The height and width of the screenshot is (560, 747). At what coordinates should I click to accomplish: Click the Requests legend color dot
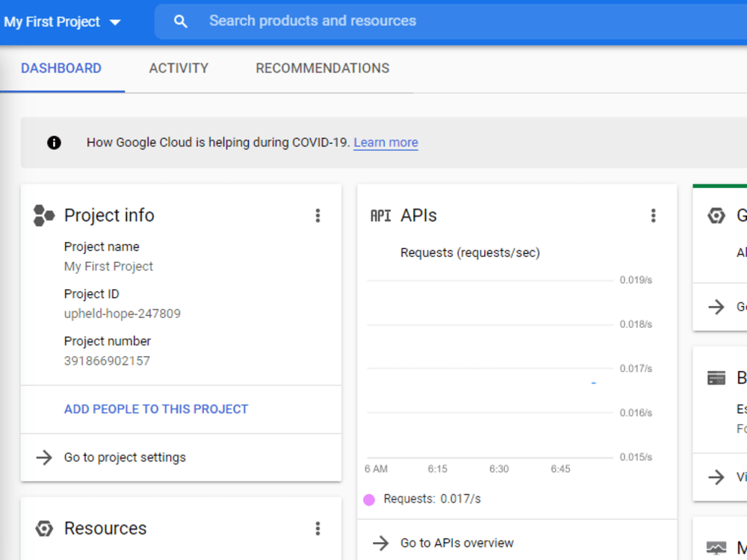(x=368, y=499)
